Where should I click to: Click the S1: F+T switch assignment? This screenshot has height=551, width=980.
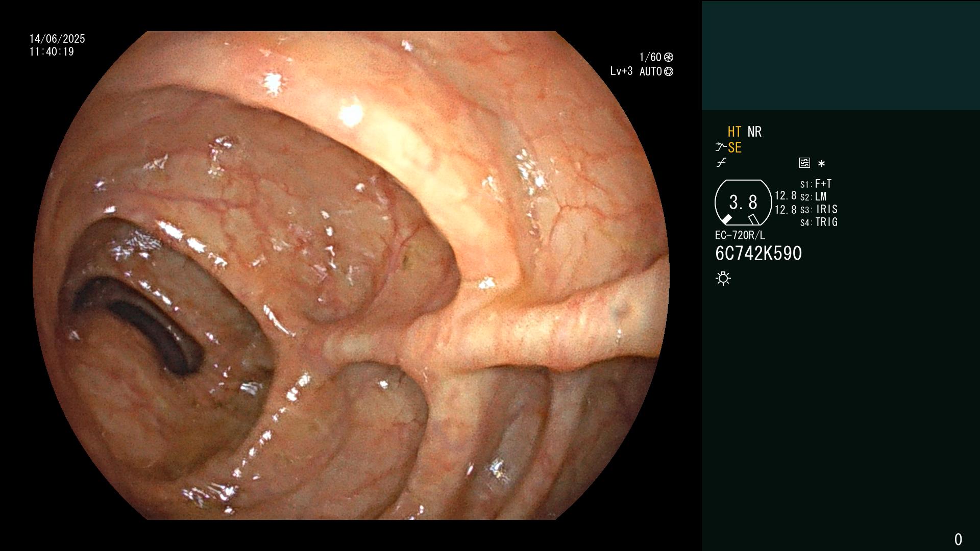(816, 184)
